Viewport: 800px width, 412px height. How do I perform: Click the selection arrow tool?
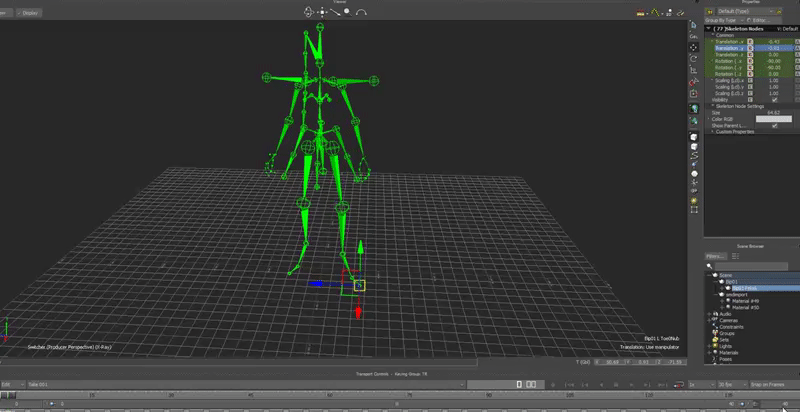click(694, 25)
